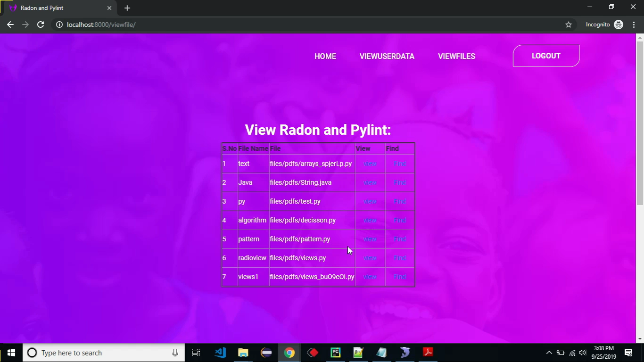The height and width of the screenshot is (362, 644).
Task: Click Find link for views_buO9eOI.py row
Action: point(399,277)
